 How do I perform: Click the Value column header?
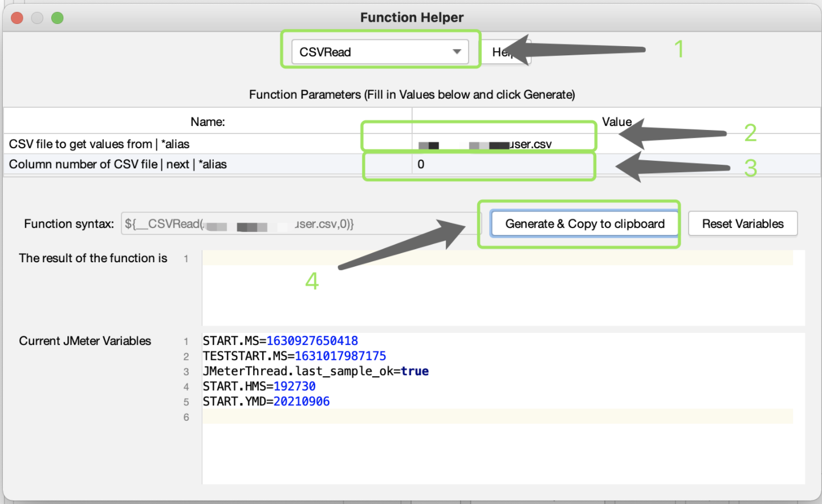coord(616,121)
